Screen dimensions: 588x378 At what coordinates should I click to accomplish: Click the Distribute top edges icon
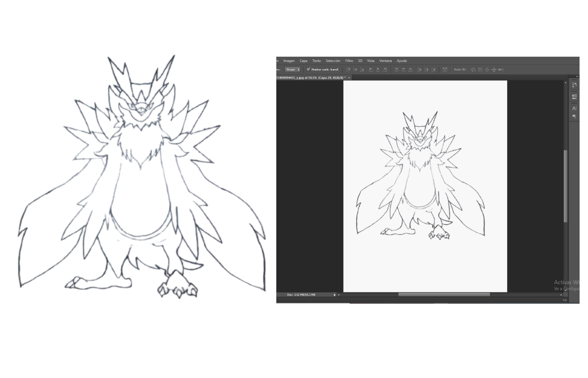pyautogui.click(x=396, y=69)
